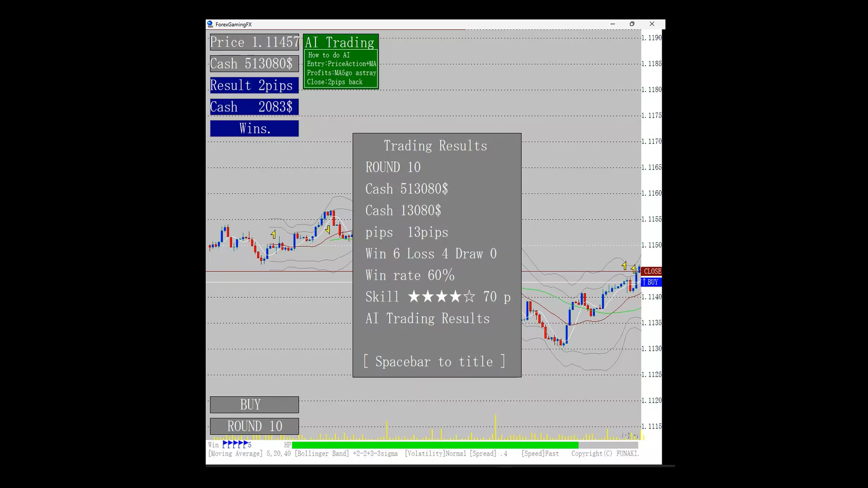The width and height of the screenshot is (868, 488).
Task: Click the blue Wins. result label
Action: pos(254,128)
